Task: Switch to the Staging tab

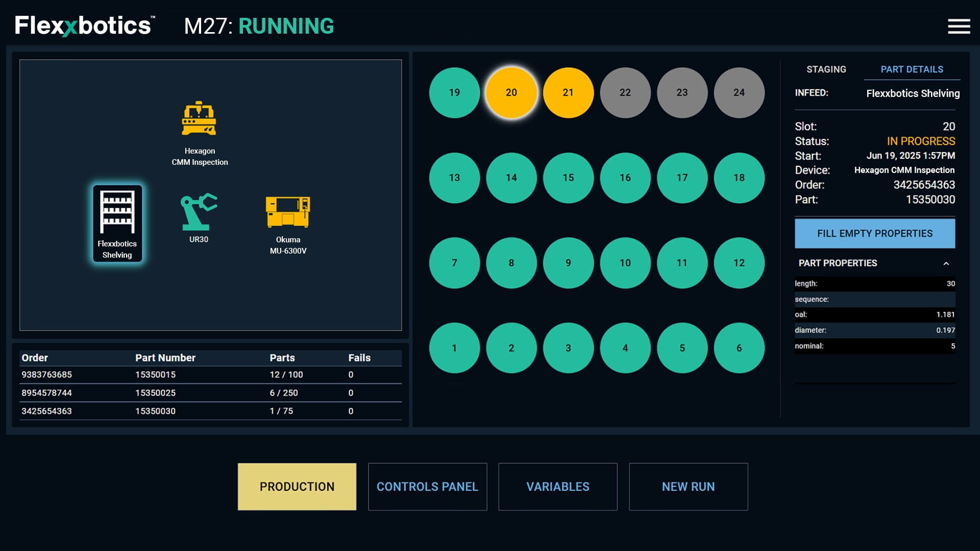Action: point(826,69)
